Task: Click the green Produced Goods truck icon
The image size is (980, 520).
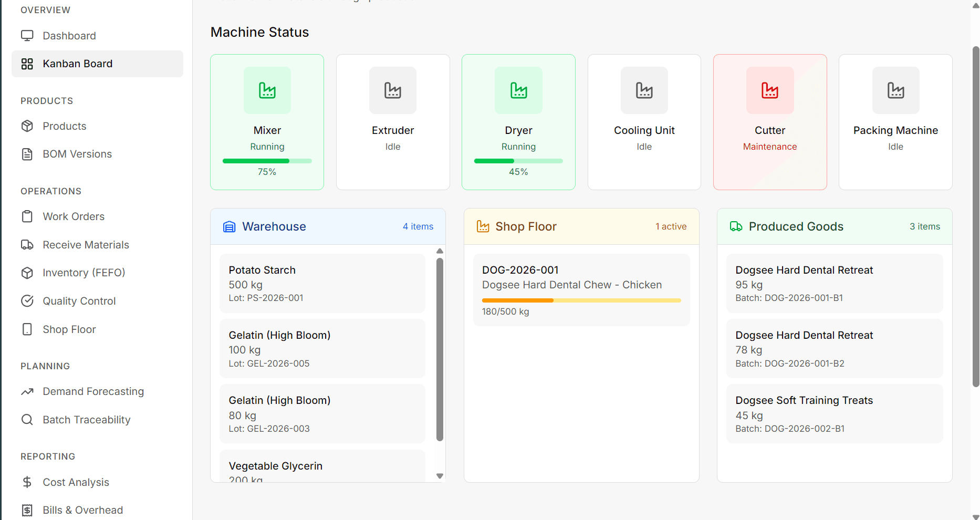Action: pyautogui.click(x=736, y=226)
